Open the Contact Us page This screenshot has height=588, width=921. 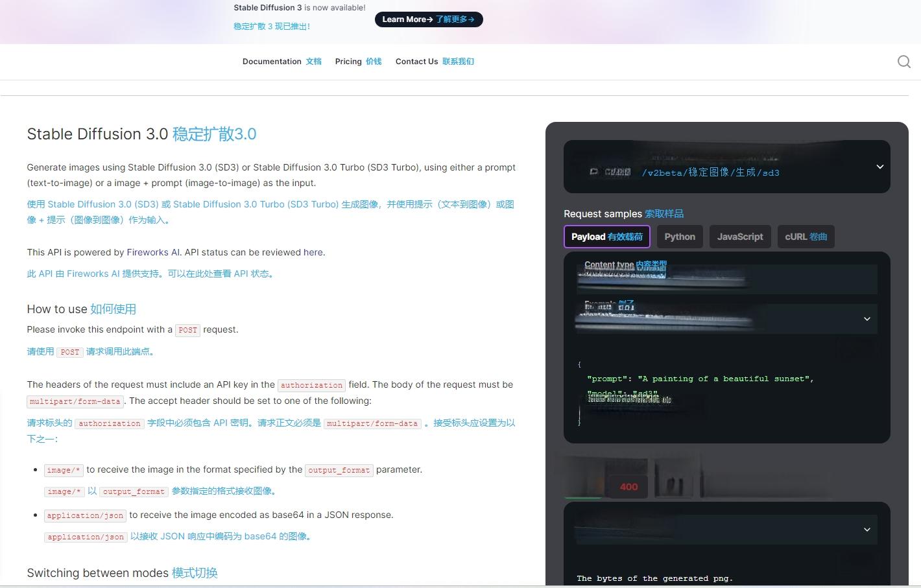[x=434, y=62]
